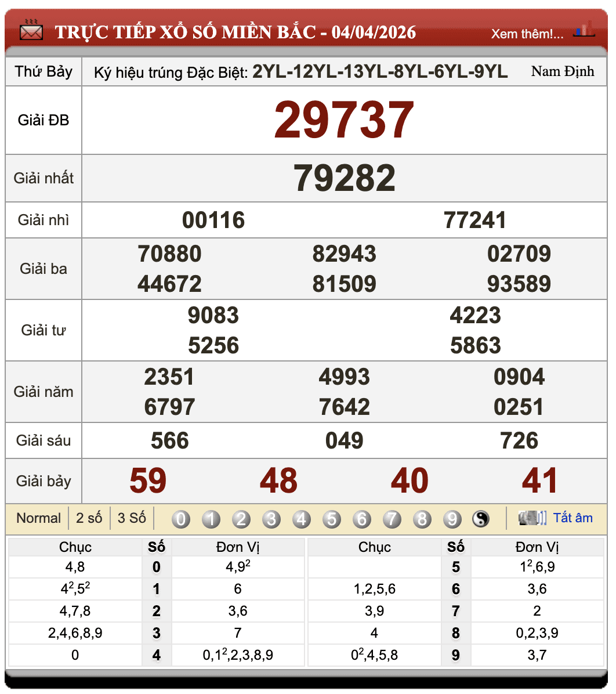Select the digit 1 filter ball
Viewport: 616px width, 694px height.
click(x=211, y=519)
